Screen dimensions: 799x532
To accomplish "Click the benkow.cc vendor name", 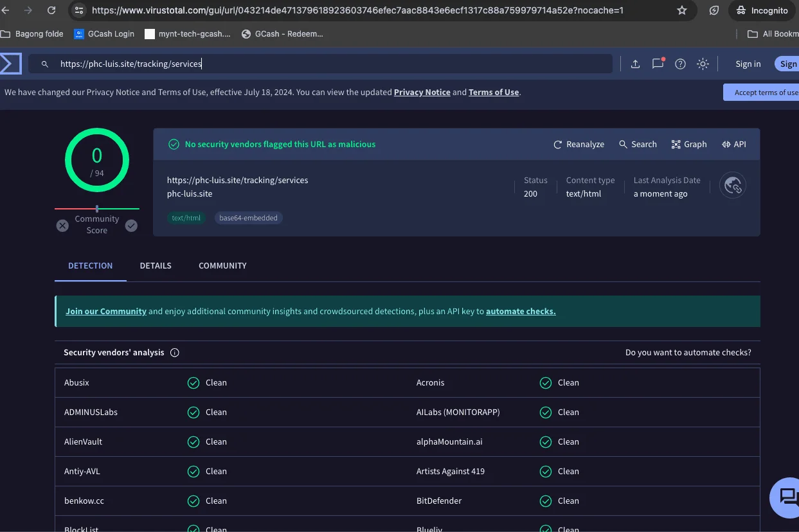I will click(84, 501).
